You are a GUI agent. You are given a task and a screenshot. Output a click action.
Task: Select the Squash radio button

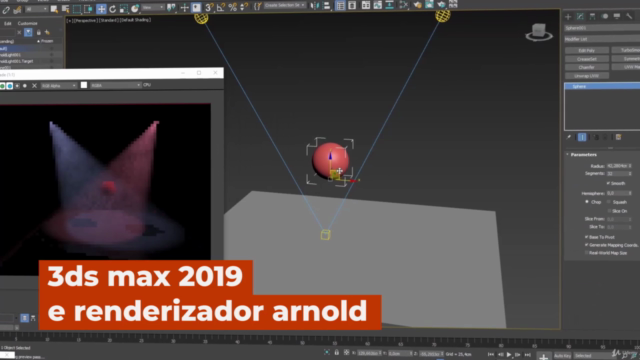pyautogui.click(x=609, y=202)
